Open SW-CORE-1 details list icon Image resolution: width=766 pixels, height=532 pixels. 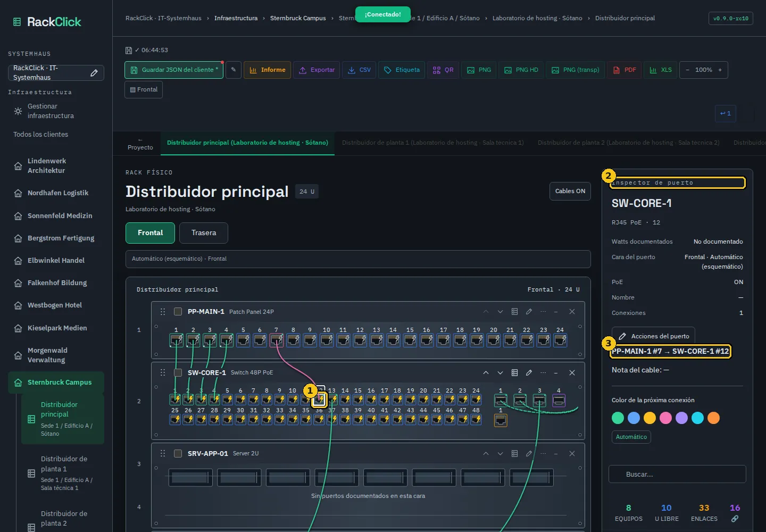[514, 373]
